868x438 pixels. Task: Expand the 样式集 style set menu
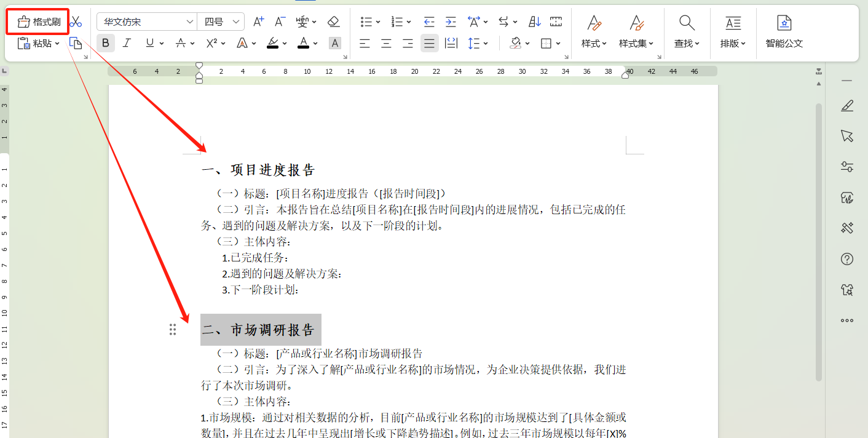pyautogui.click(x=636, y=31)
